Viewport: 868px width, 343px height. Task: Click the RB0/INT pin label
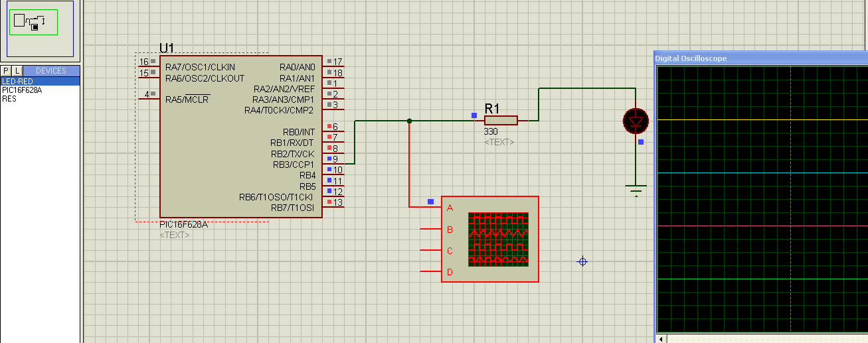click(299, 132)
